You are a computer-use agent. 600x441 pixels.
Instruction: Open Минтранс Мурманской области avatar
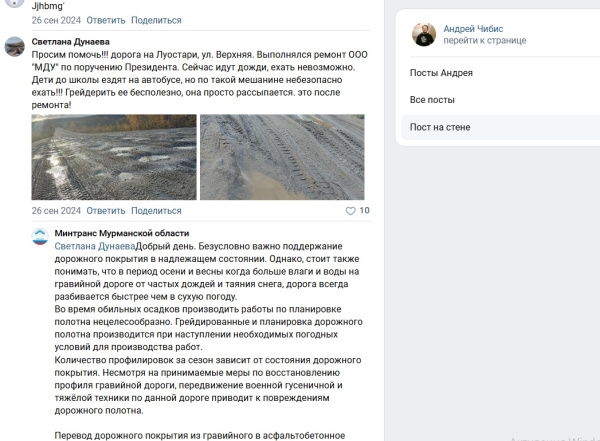40,236
